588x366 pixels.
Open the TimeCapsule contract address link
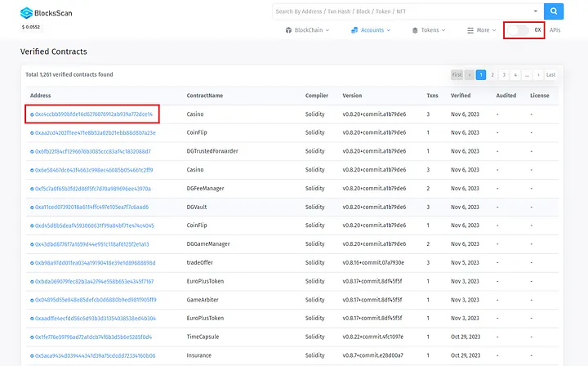[x=93, y=337]
